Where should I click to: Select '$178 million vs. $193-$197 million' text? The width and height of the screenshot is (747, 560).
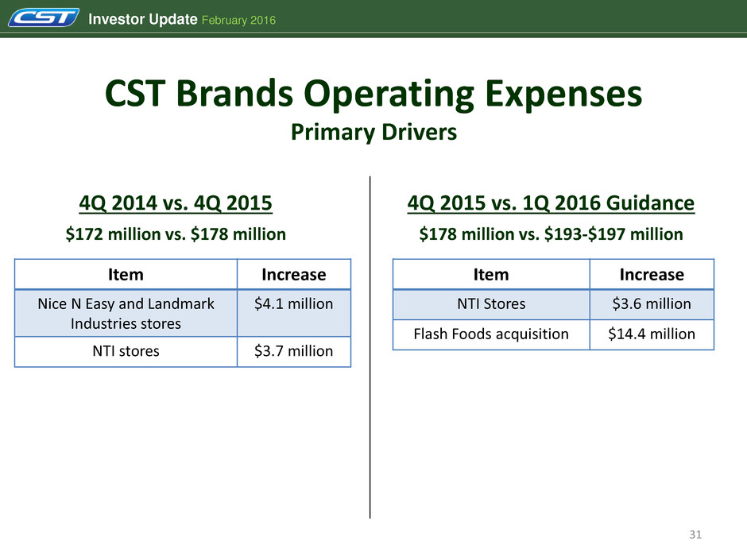coord(551,234)
